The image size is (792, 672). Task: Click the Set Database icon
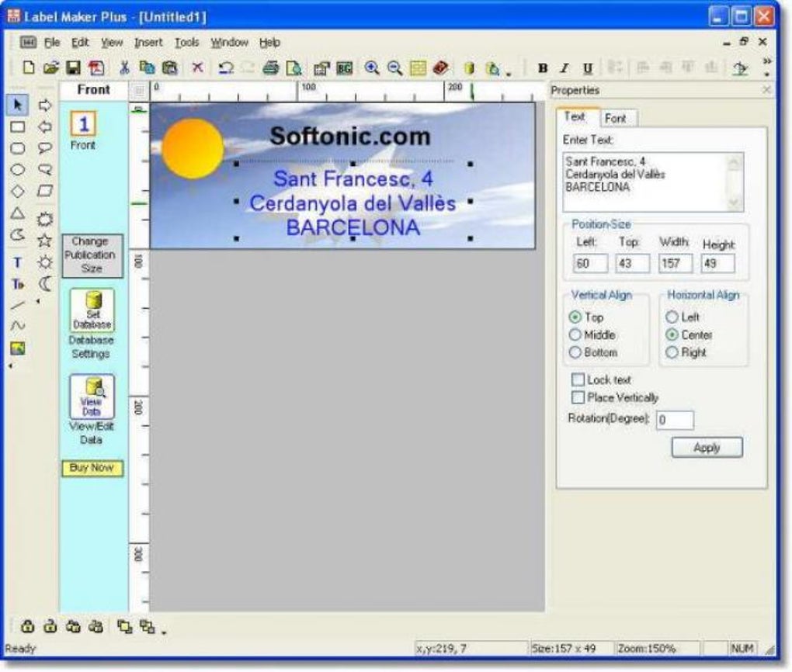coord(92,310)
